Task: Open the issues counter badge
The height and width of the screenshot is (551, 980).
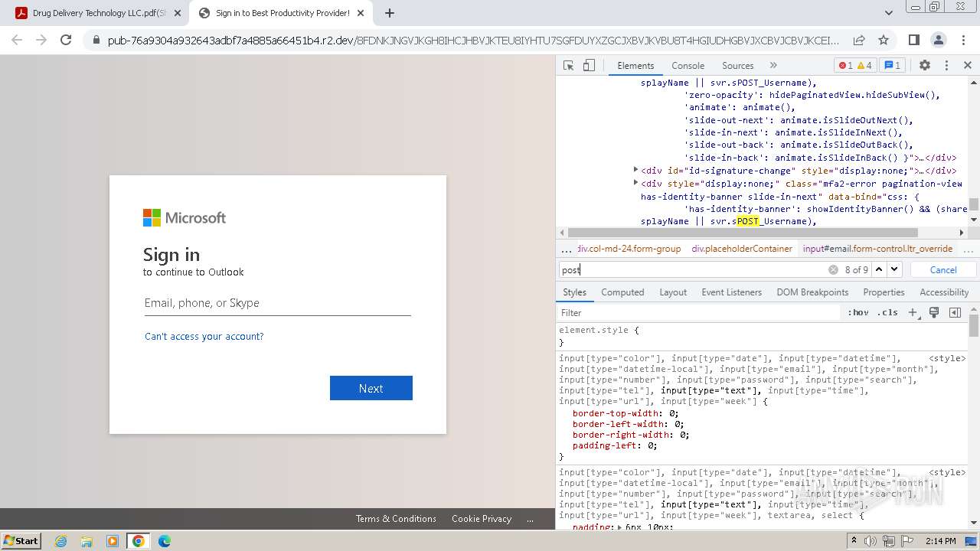Action: 893,66
